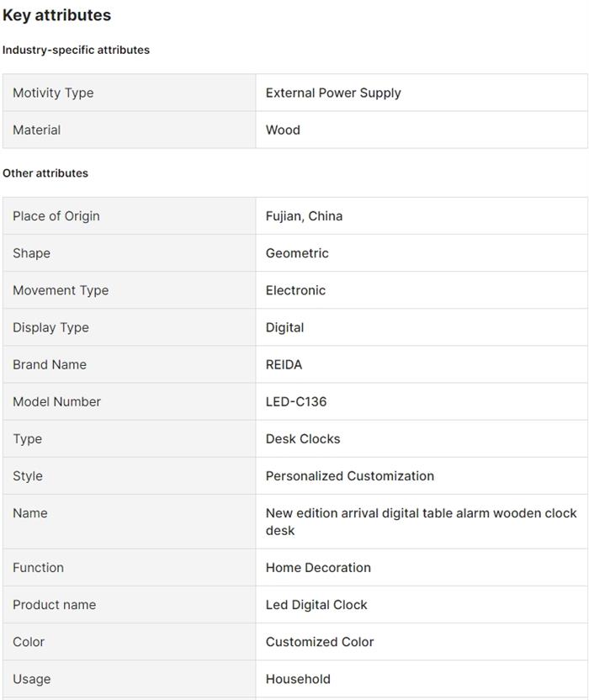Screen dimensions: 589x700
Task: Select the REIDA brand name value
Action: (284, 364)
